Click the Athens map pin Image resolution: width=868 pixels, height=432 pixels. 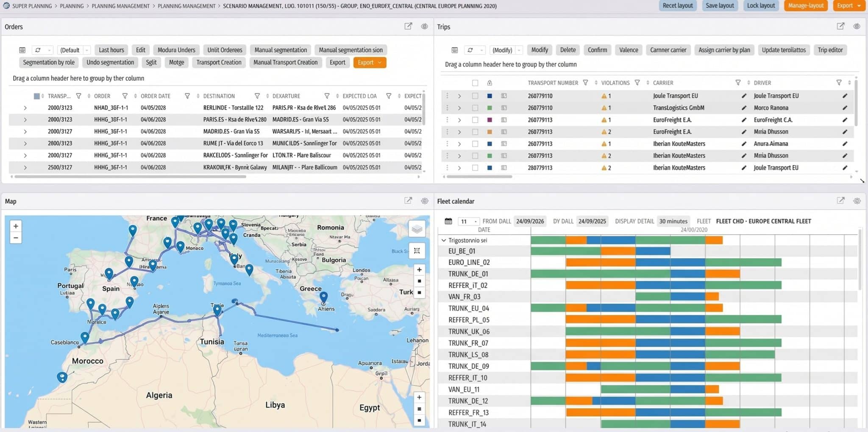point(324,297)
